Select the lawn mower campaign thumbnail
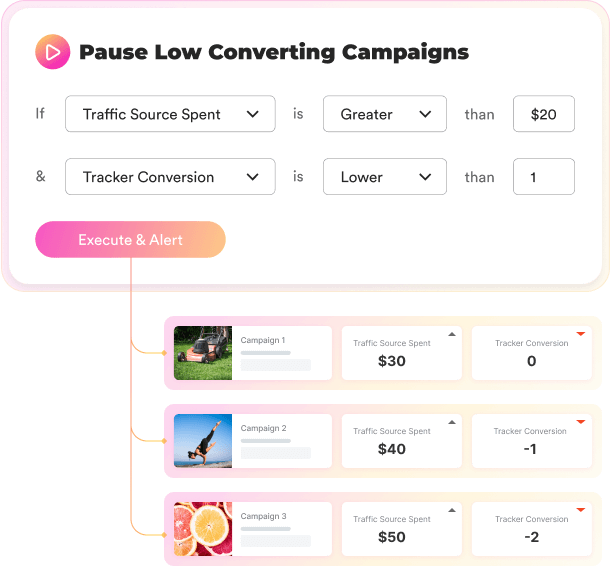This screenshot has width=611, height=566. pyautogui.click(x=203, y=352)
